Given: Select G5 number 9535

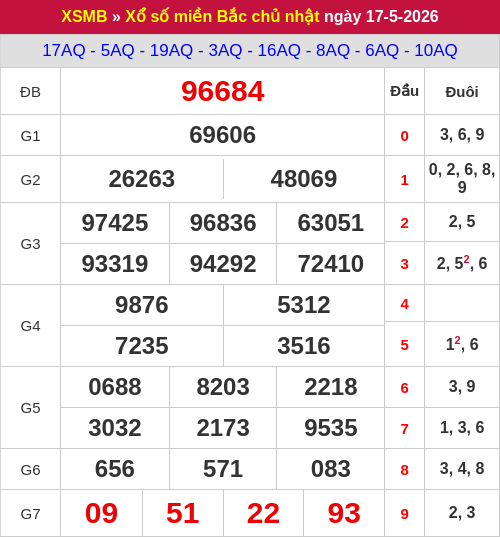Looking at the screenshot, I should point(331,428).
